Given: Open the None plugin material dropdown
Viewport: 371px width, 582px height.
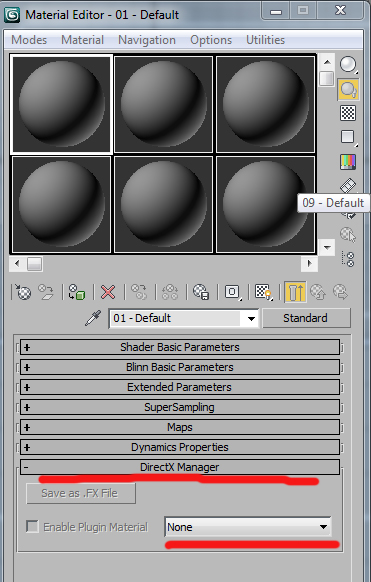Looking at the screenshot, I should click(x=248, y=527).
